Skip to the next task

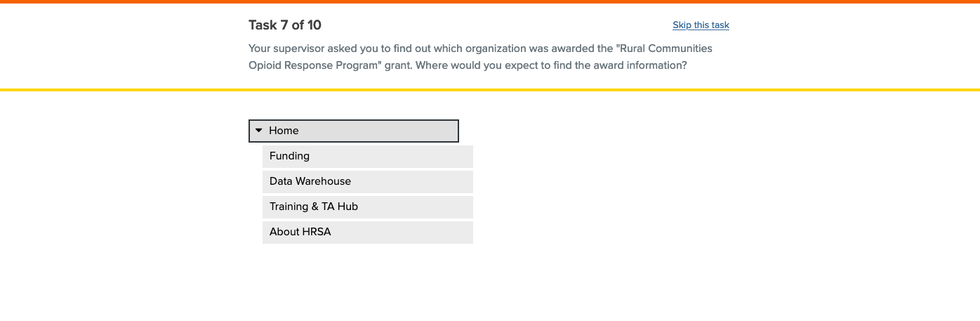[701, 25]
